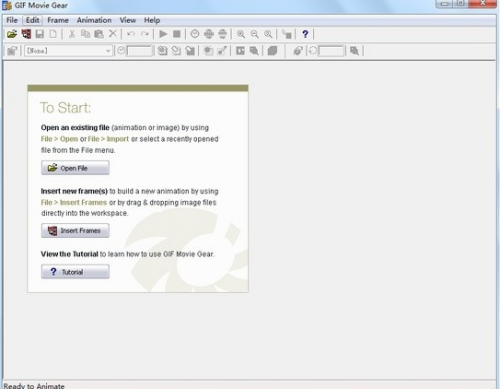Open the Frame menu
The image size is (500, 389).
[58, 20]
